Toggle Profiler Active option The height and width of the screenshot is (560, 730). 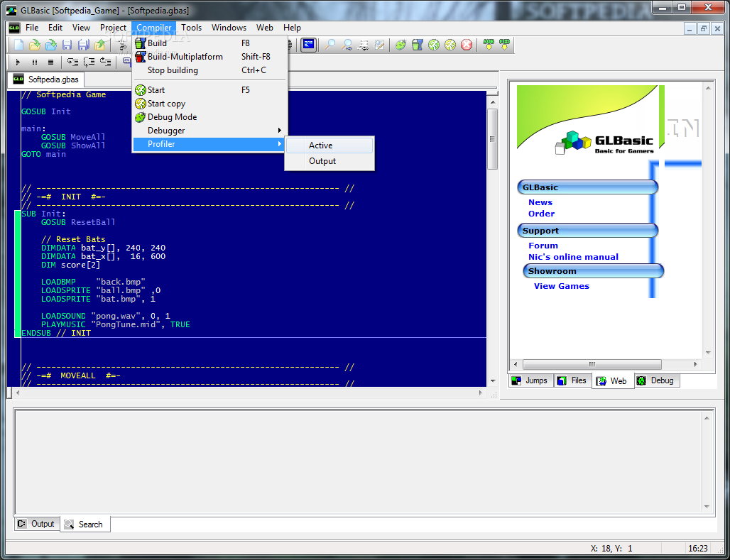click(x=329, y=146)
